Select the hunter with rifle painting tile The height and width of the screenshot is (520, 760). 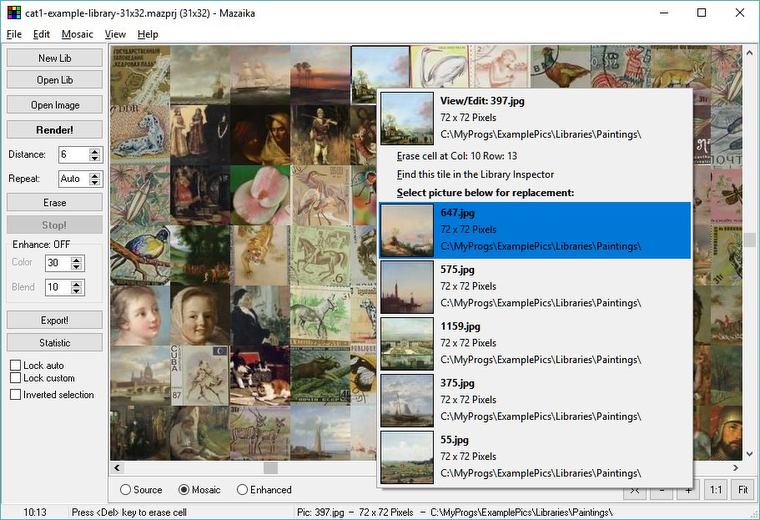point(320,135)
